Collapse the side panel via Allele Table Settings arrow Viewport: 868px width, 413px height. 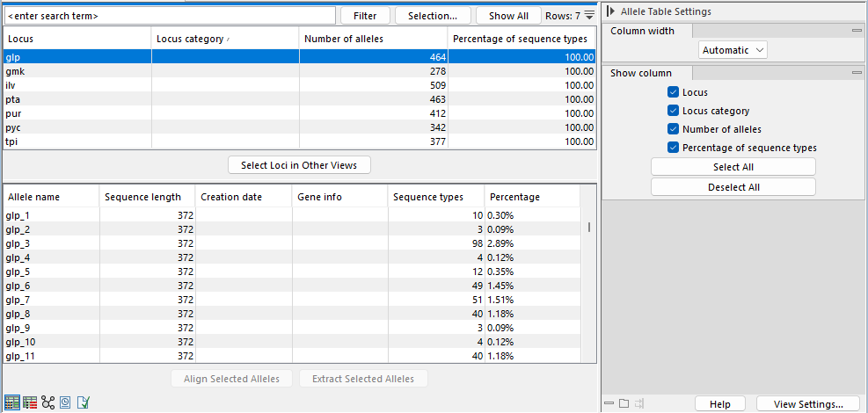(610, 11)
